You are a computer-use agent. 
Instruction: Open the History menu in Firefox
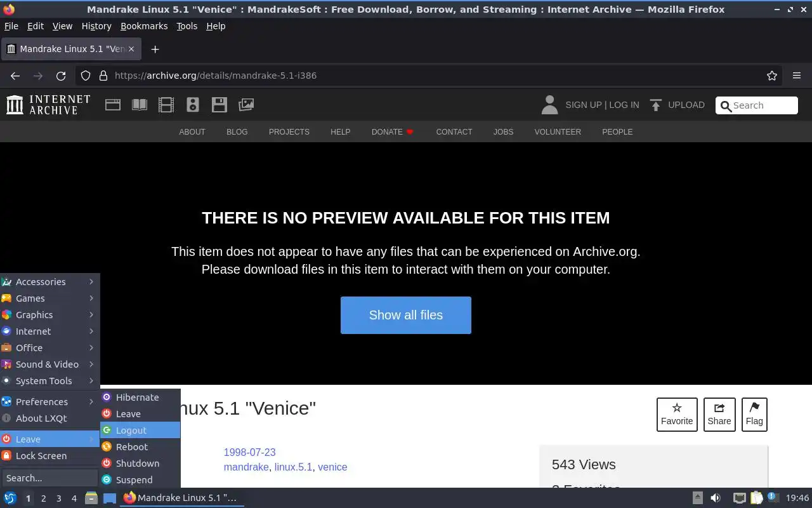point(96,26)
